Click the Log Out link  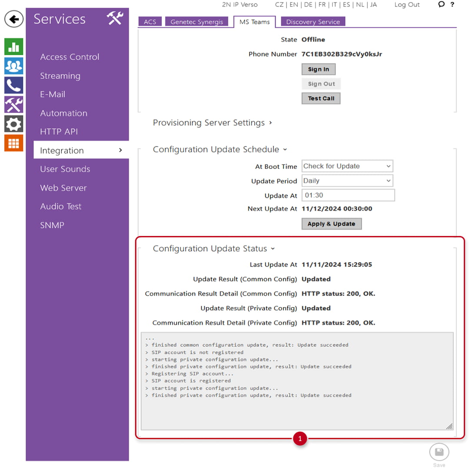407,4
